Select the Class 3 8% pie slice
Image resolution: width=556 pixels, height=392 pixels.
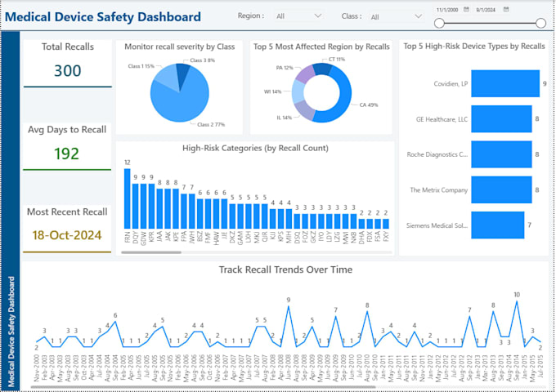pyautogui.click(x=183, y=73)
